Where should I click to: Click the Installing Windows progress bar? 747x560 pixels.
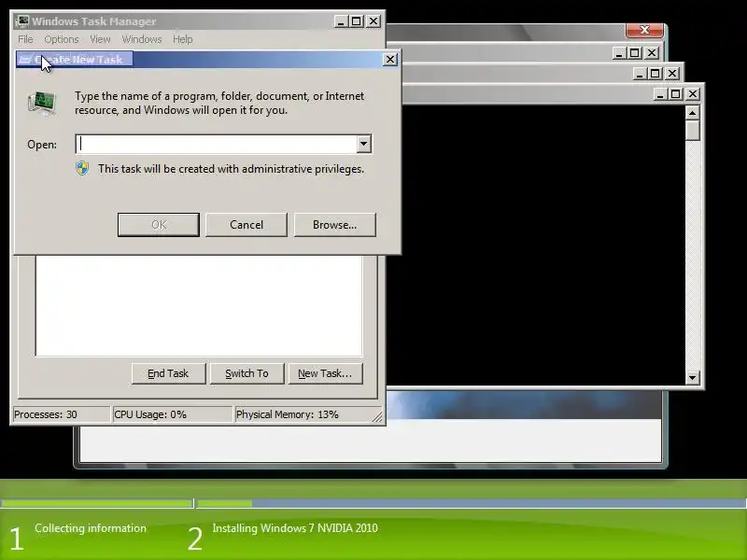[x=472, y=503]
